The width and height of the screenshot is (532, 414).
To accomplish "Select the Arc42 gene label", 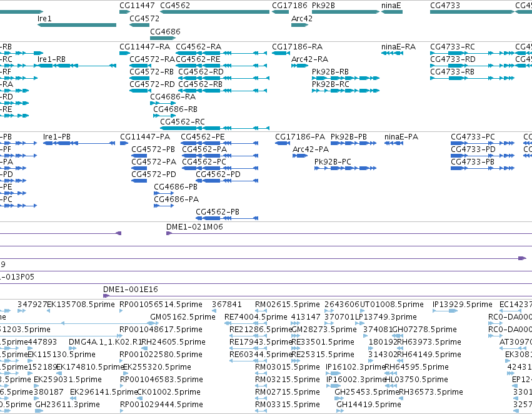I will [301, 18].
